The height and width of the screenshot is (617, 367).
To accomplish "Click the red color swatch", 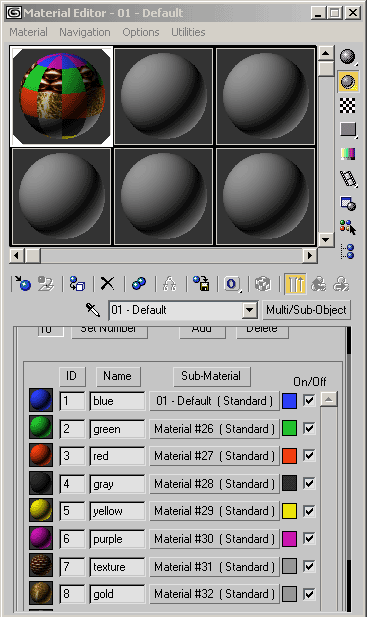I will (289, 456).
